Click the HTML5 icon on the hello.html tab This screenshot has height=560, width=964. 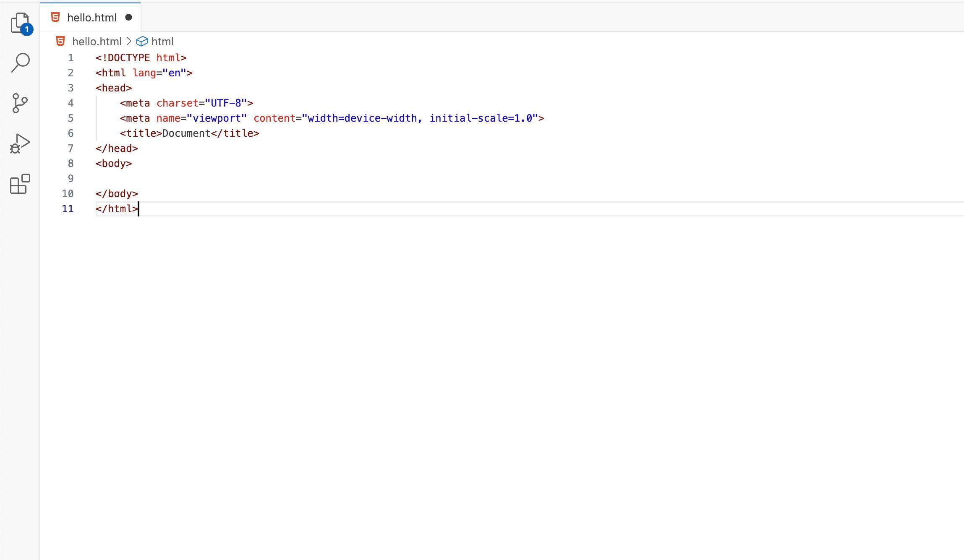(55, 17)
